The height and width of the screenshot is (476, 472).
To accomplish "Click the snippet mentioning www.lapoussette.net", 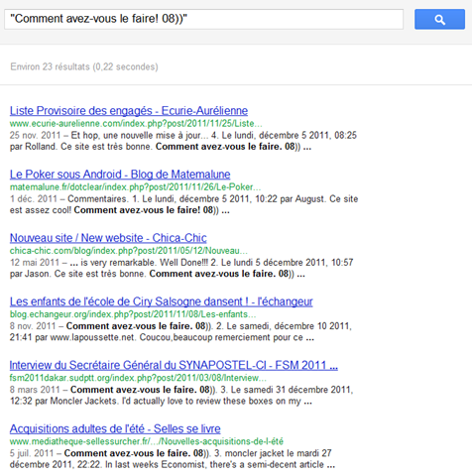I will [180, 332].
